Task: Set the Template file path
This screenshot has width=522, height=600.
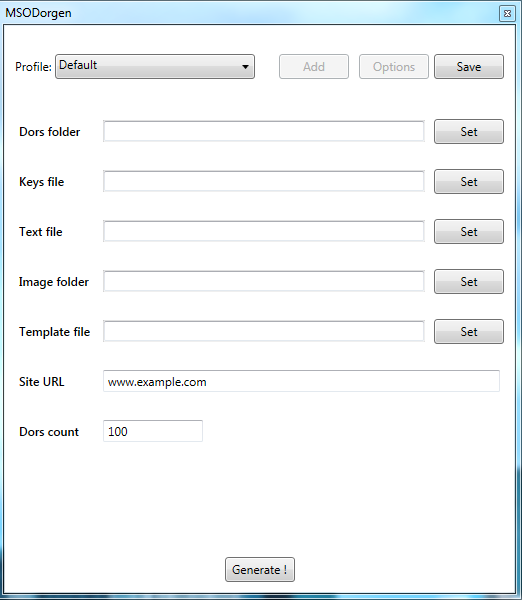Action: coord(469,331)
